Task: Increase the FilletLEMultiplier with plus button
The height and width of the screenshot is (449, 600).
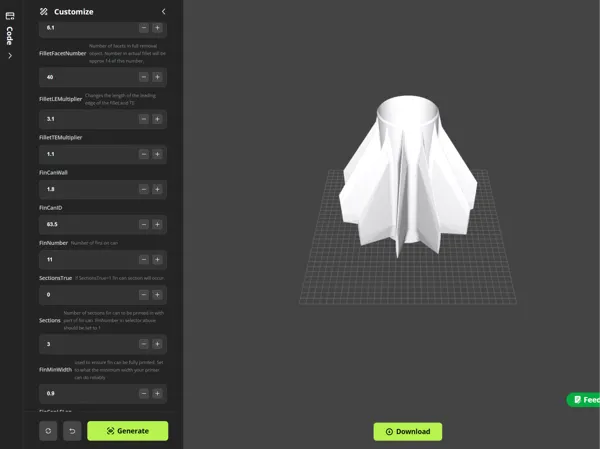Action: [x=157, y=119]
